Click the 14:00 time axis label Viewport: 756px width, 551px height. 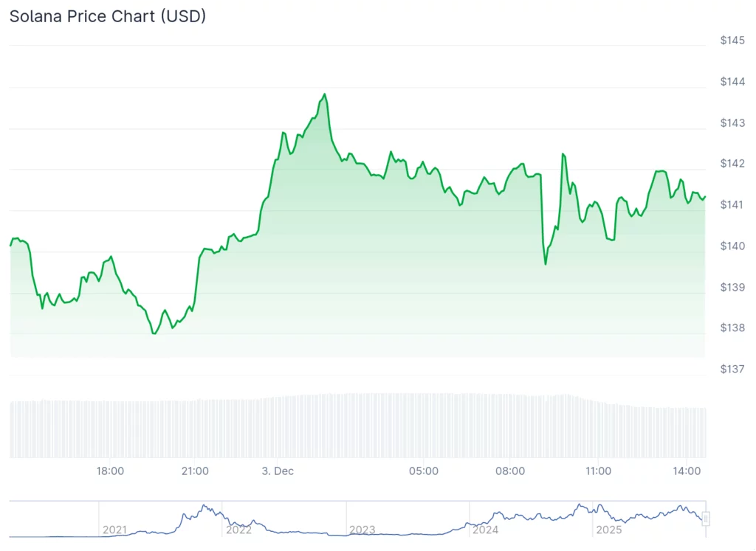pyautogui.click(x=687, y=471)
